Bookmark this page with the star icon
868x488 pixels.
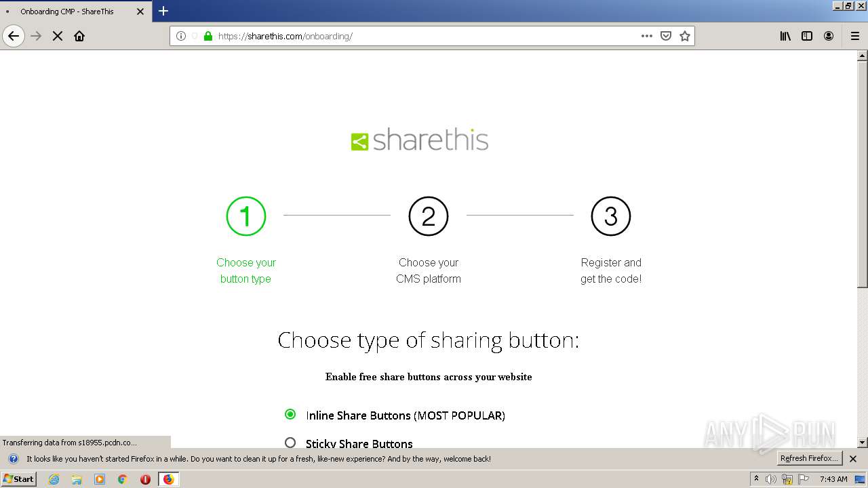pyautogui.click(x=685, y=36)
